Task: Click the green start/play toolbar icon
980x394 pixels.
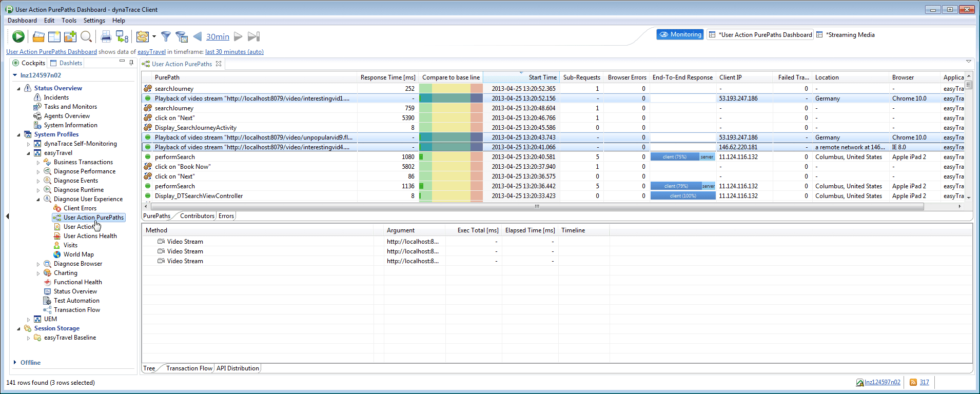Action: (x=18, y=36)
